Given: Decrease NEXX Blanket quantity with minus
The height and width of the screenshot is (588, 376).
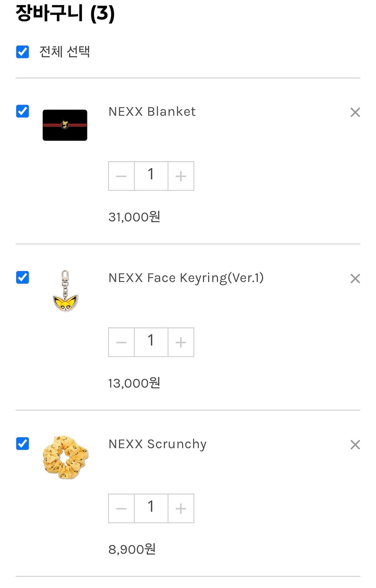Looking at the screenshot, I should [121, 176].
